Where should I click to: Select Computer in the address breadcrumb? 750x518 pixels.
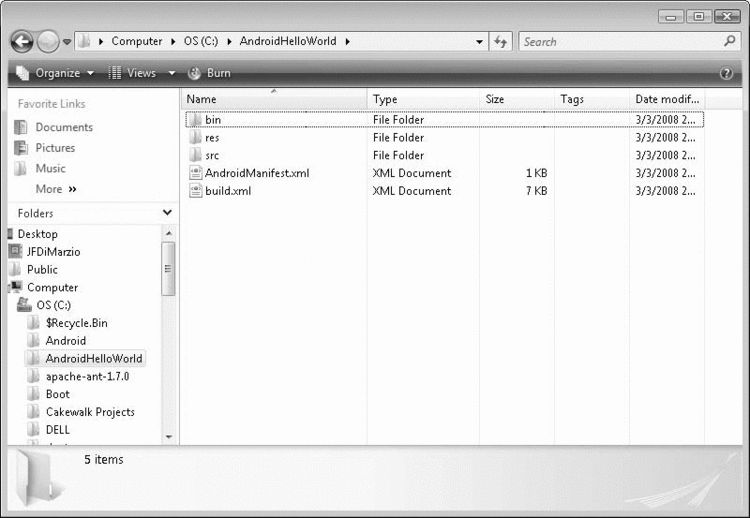click(137, 41)
